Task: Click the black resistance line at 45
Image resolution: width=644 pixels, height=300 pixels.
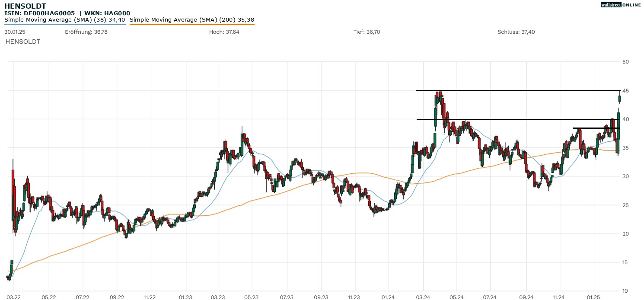Action: coord(519,90)
